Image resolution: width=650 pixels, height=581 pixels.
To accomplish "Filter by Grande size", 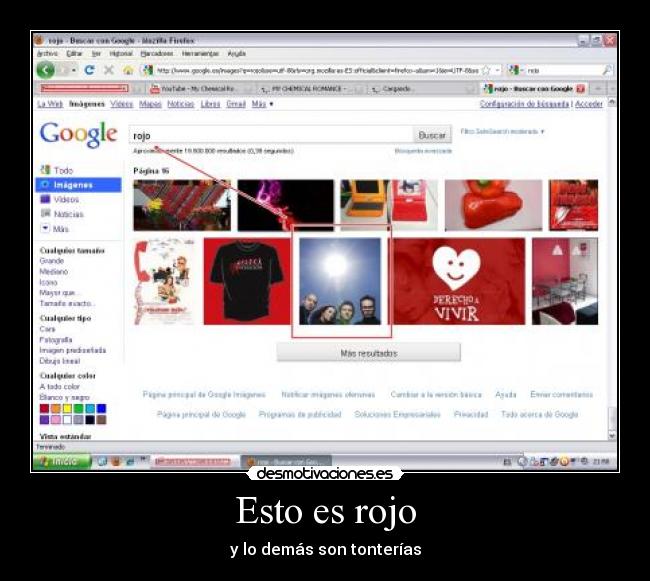I will (51, 261).
